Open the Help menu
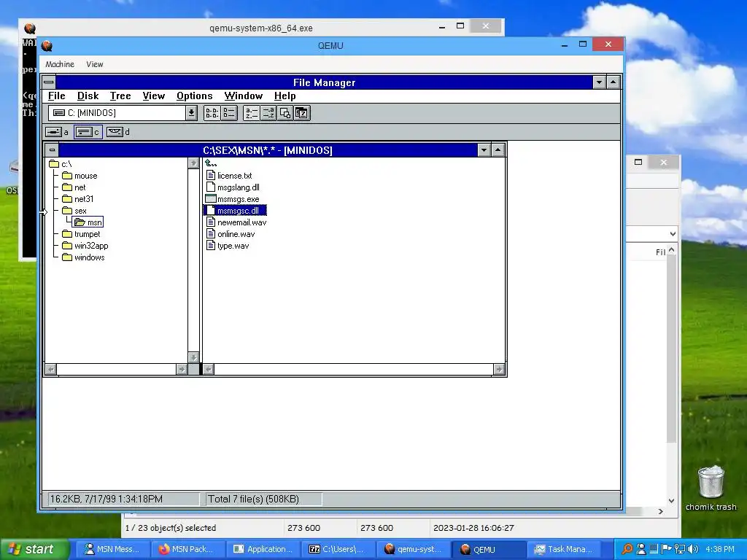The width and height of the screenshot is (747, 560). tap(285, 96)
